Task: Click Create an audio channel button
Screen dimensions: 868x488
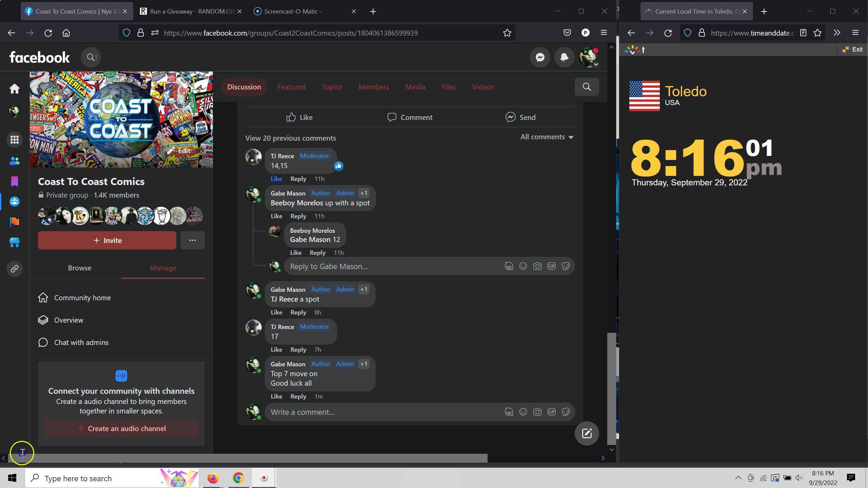Action: pos(121,429)
